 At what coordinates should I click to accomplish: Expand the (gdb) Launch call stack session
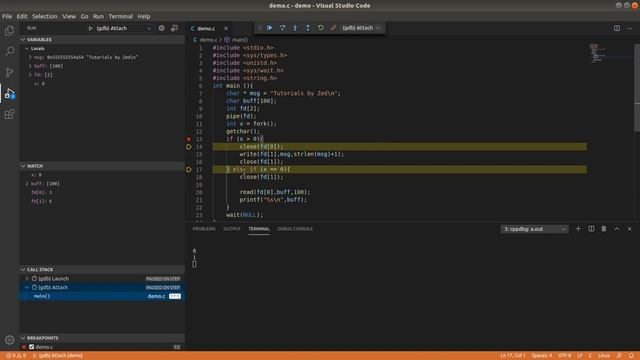(x=27, y=279)
